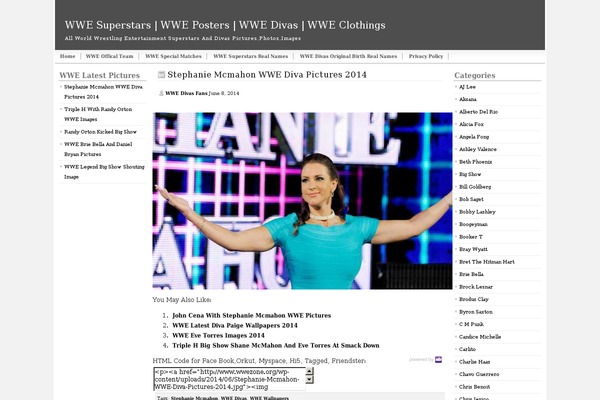Viewport: 600px width, 400px height.
Task: Select the Chavo Guerrero category
Action: [x=479, y=374]
